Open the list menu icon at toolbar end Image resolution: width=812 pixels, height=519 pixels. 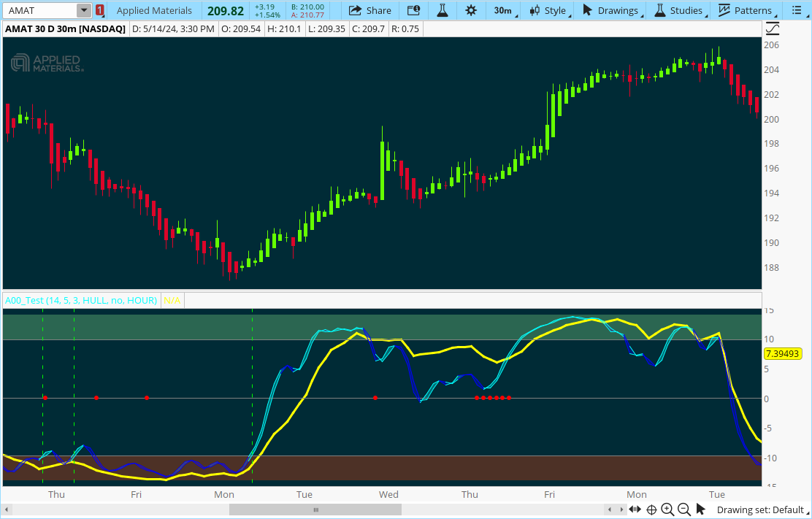point(797,10)
